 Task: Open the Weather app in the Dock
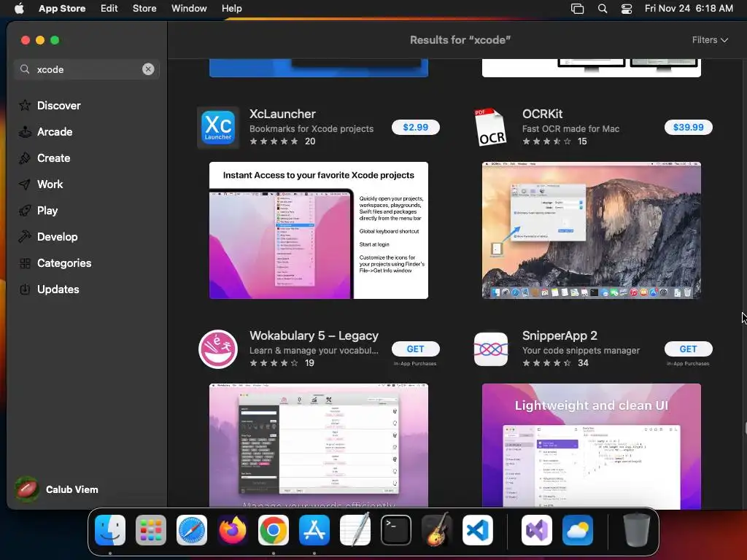[578, 530]
